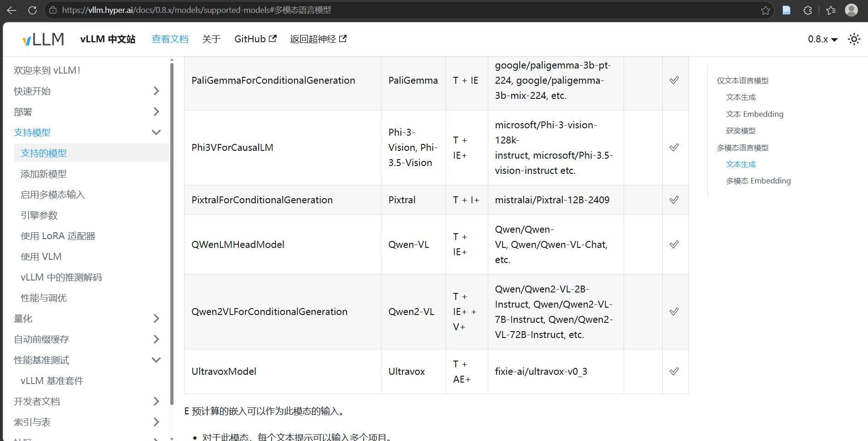Viewport: 868px width, 441px height.
Task: Click the checkmark in the QWenLMHeadModel row
Action: click(x=674, y=245)
